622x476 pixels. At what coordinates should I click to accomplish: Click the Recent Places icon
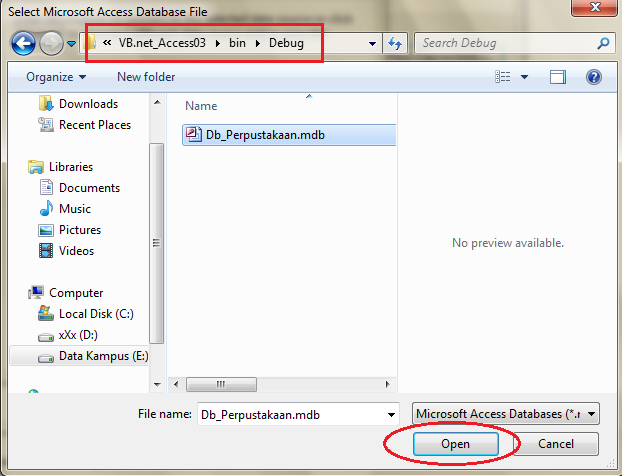click(46, 125)
